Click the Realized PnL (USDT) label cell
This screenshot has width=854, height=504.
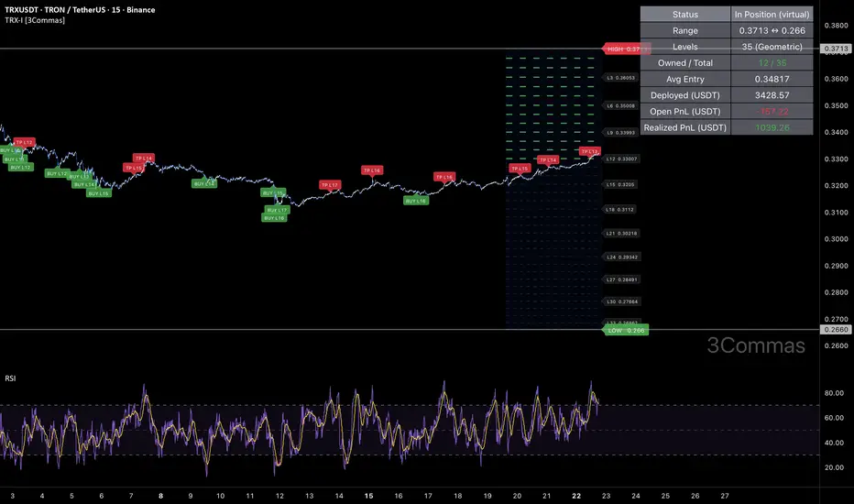click(x=685, y=127)
